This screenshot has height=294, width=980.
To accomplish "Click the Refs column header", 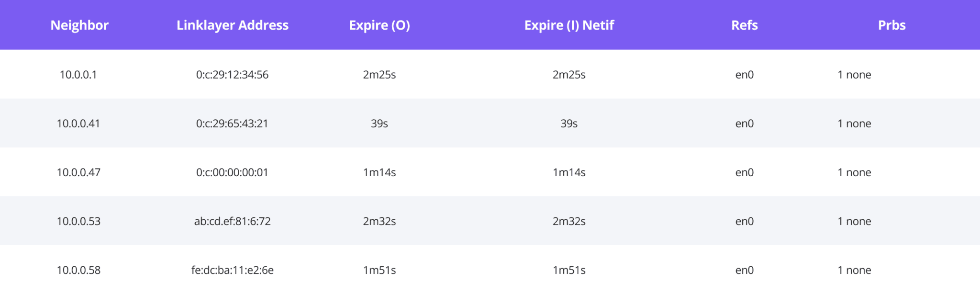I will 744,25.
